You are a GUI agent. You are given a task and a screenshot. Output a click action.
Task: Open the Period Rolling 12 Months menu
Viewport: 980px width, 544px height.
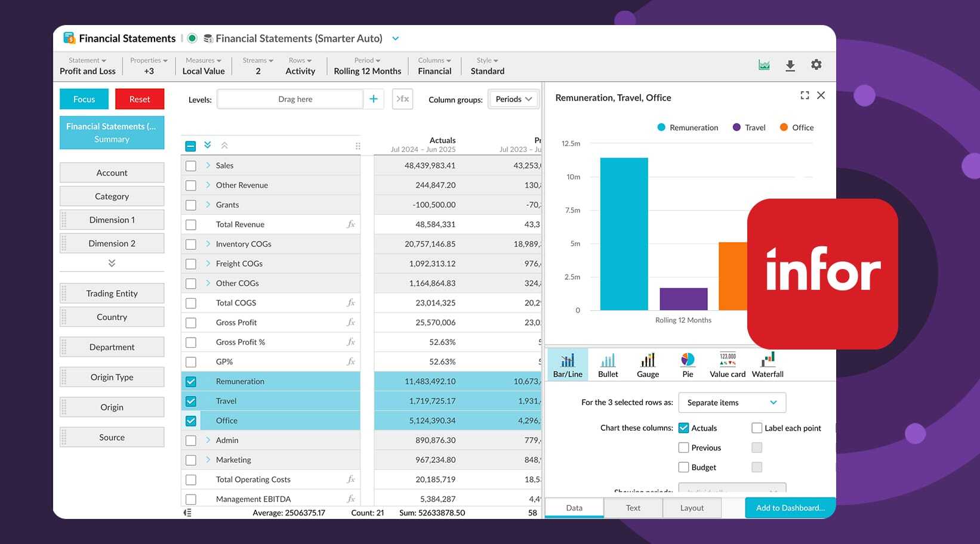[366, 66]
